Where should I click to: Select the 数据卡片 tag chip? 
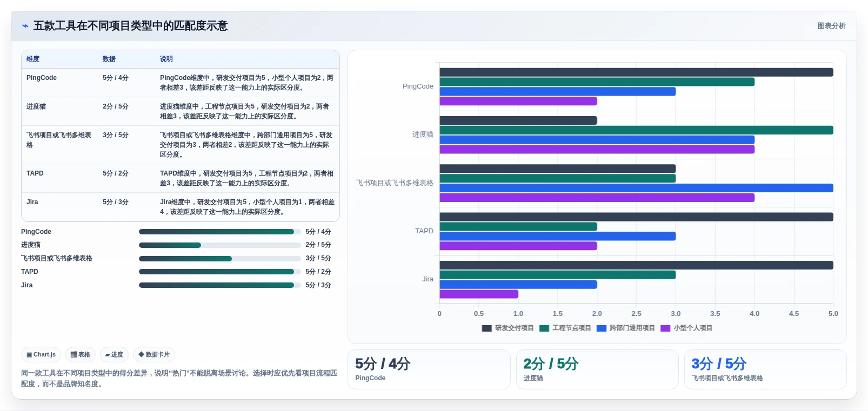point(154,355)
